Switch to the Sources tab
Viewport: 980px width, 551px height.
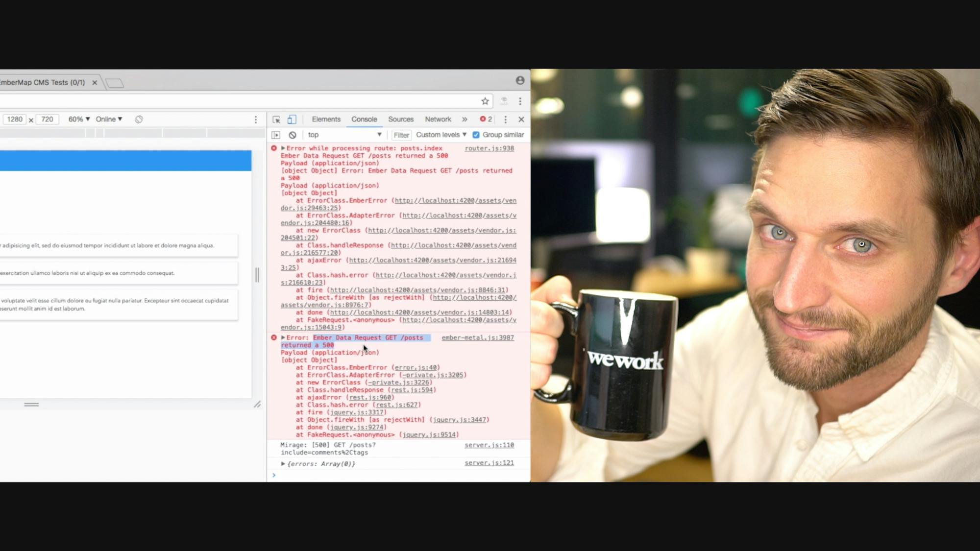tap(401, 119)
